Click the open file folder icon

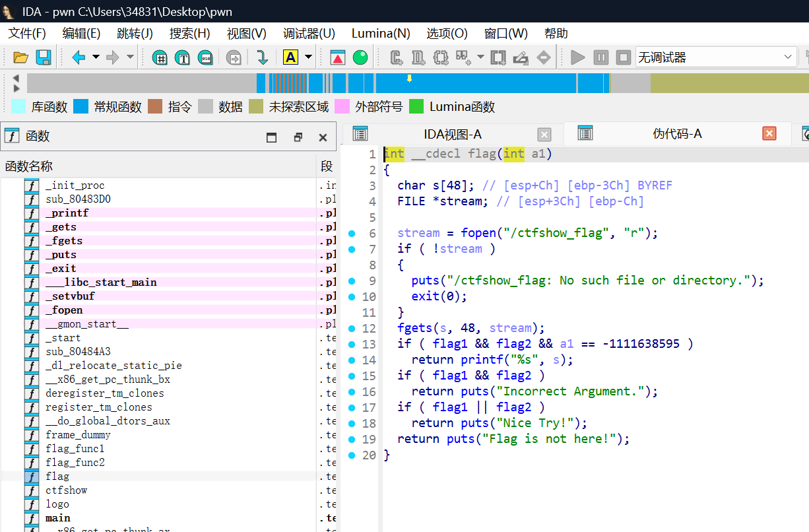20,57
